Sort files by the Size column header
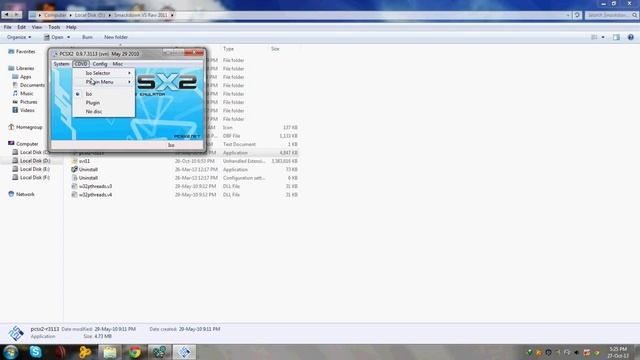 [276, 49]
